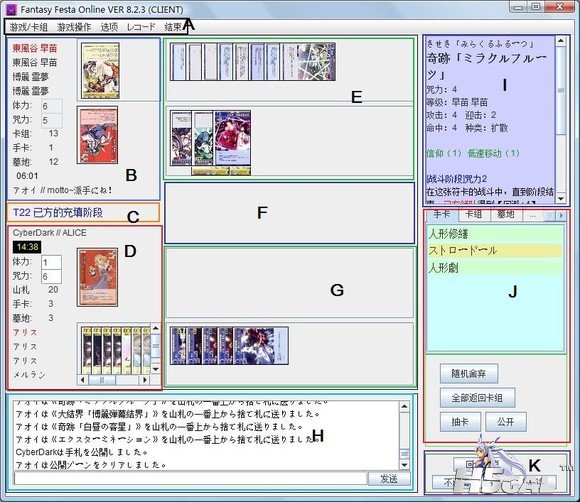Switch to the 卡组 tab
The image size is (580, 502).
coord(473,215)
